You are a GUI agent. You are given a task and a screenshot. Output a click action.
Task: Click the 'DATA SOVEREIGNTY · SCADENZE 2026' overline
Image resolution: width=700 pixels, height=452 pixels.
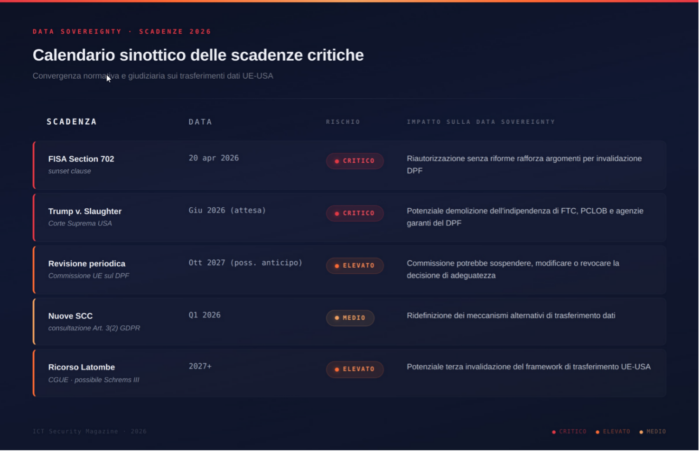pyautogui.click(x=122, y=31)
